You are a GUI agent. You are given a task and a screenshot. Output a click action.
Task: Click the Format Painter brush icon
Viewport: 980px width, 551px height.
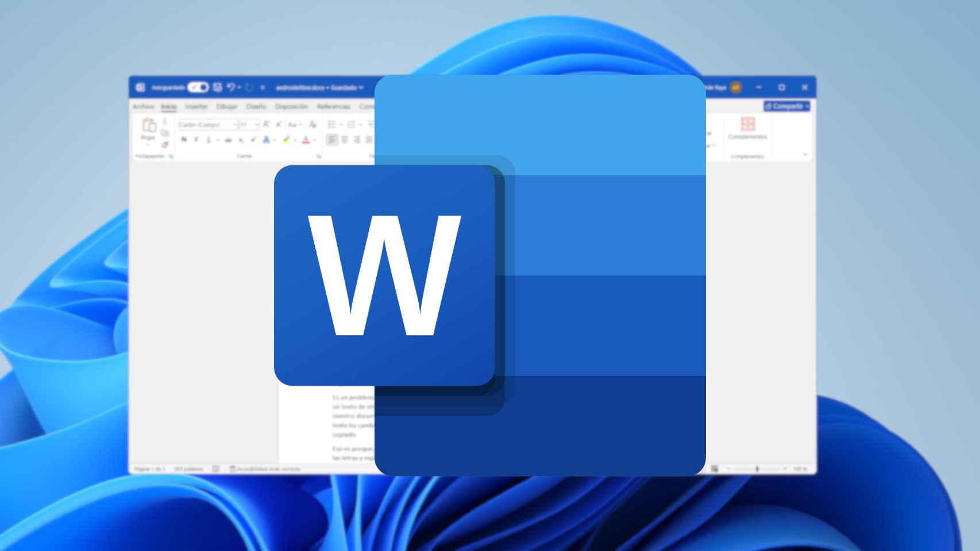165,145
